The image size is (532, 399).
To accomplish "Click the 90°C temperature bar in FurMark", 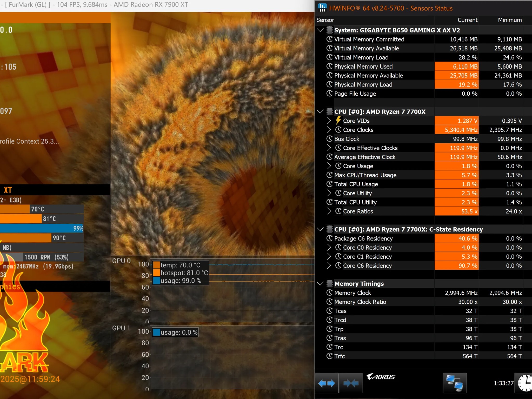I will coord(42,238).
